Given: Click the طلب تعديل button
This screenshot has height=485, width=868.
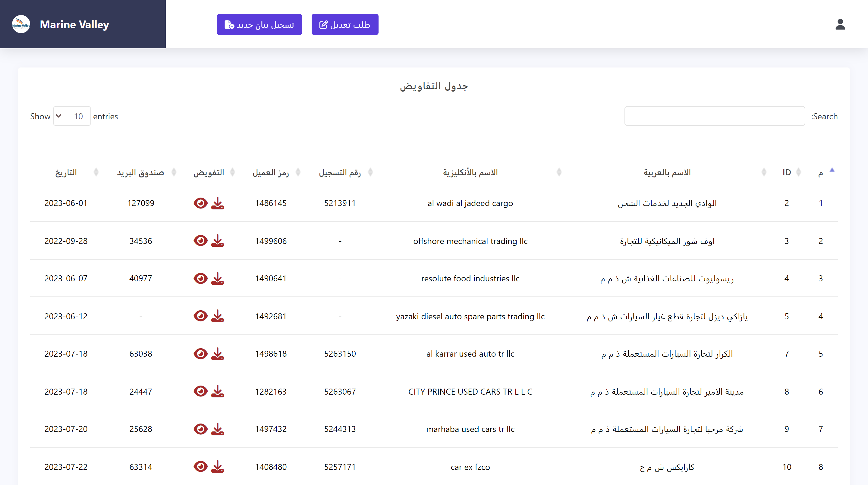Looking at the screenshot, I should 345,24.
